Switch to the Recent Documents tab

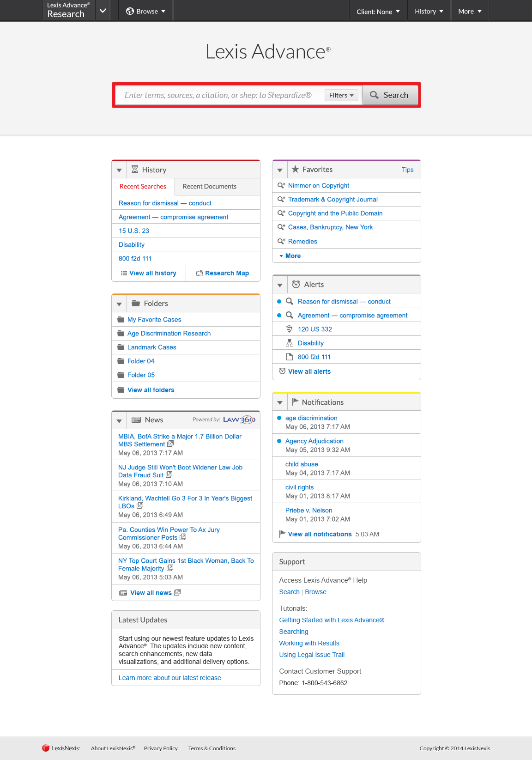click(x=210, y=186)
